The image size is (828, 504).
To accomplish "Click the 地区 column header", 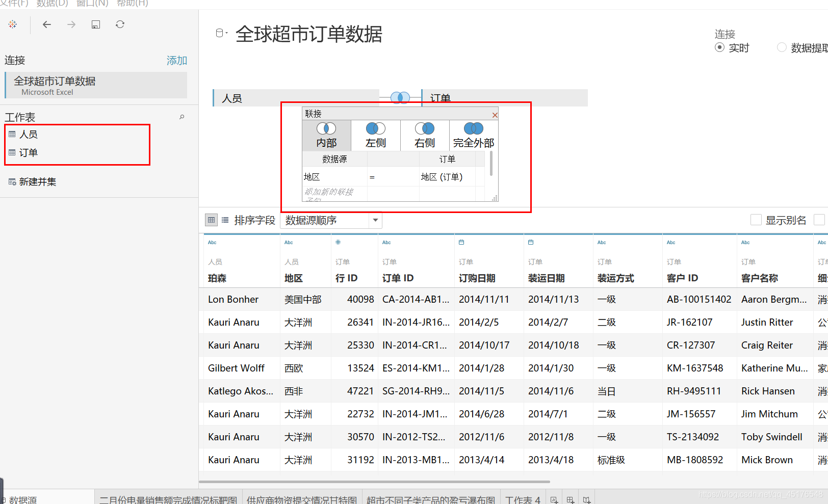I will click(294, 278).
